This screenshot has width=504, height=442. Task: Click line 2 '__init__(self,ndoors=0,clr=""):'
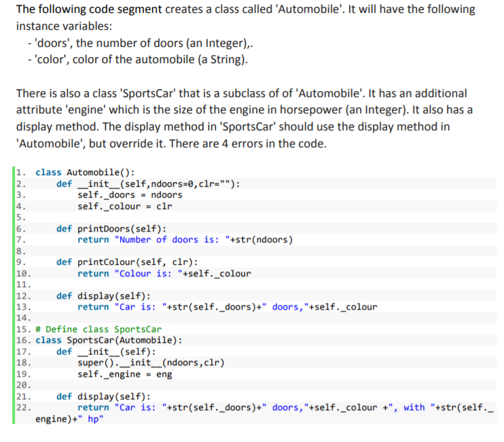(x=159, y=184)
